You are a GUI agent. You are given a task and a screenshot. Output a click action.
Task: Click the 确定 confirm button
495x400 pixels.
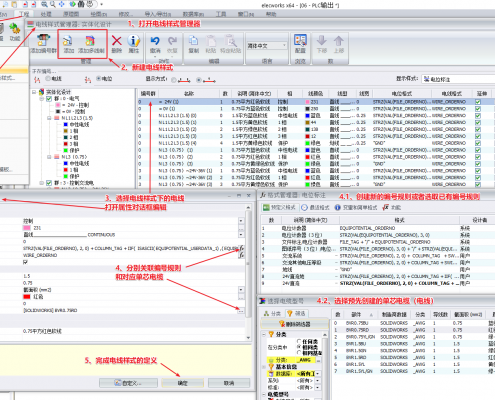182,383
